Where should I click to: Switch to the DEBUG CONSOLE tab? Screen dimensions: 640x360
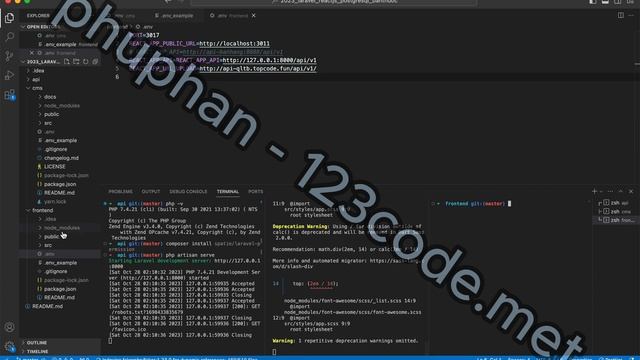(x=188, y=191)
